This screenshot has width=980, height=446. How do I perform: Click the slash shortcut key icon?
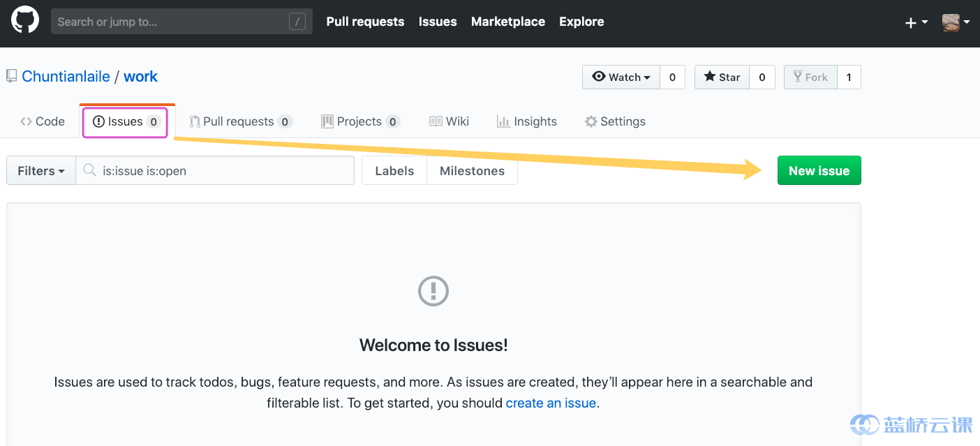coord(297,22)
